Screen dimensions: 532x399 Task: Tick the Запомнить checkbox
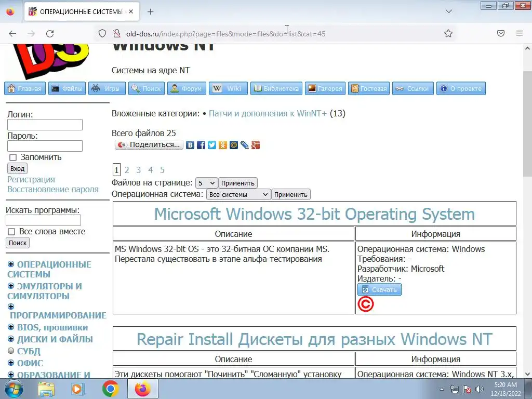(x=13, y=157)
